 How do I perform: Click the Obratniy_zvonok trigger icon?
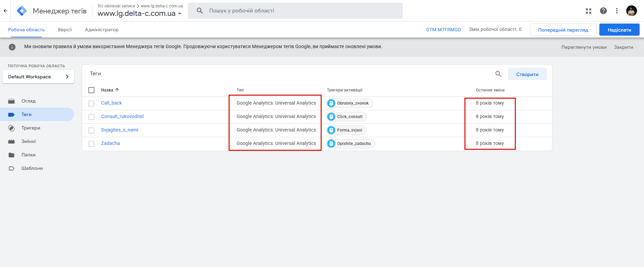pos(331,103)
